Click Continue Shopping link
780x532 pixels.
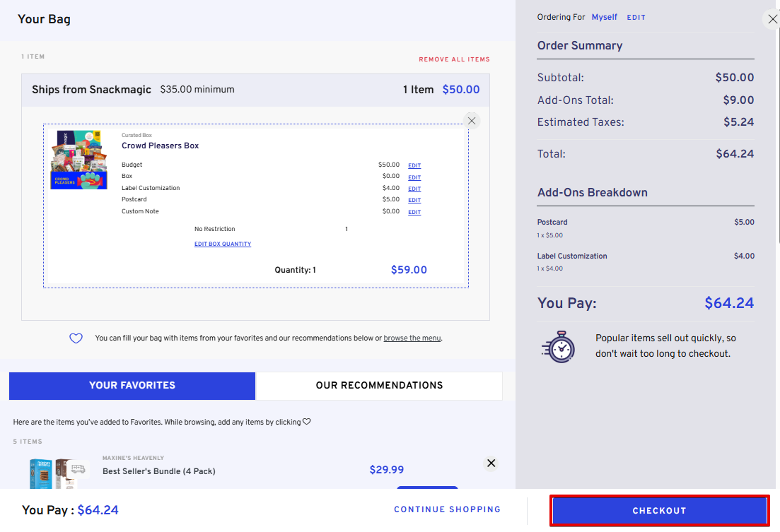coord(447,509)
